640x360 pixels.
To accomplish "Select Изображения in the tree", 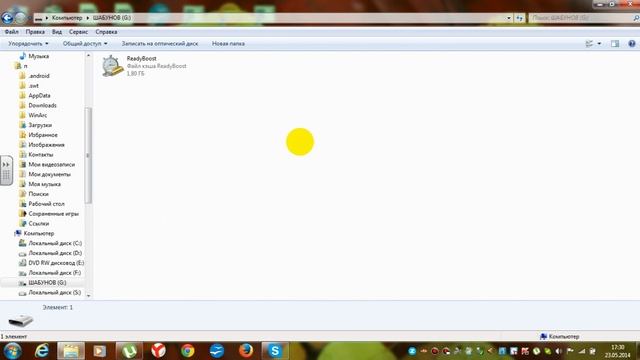I will click(x=47, y=145).
